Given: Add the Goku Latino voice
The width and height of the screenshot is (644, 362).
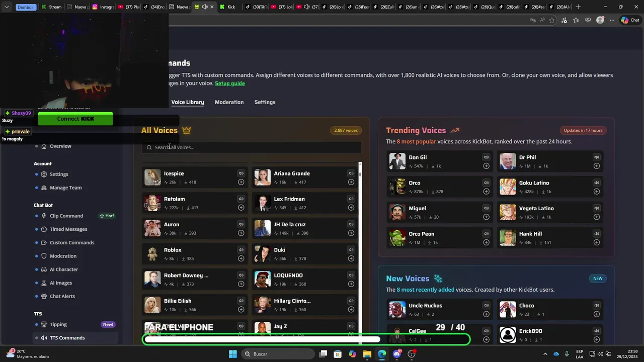Looking at the screenshot, I should (x=597, y=192).
